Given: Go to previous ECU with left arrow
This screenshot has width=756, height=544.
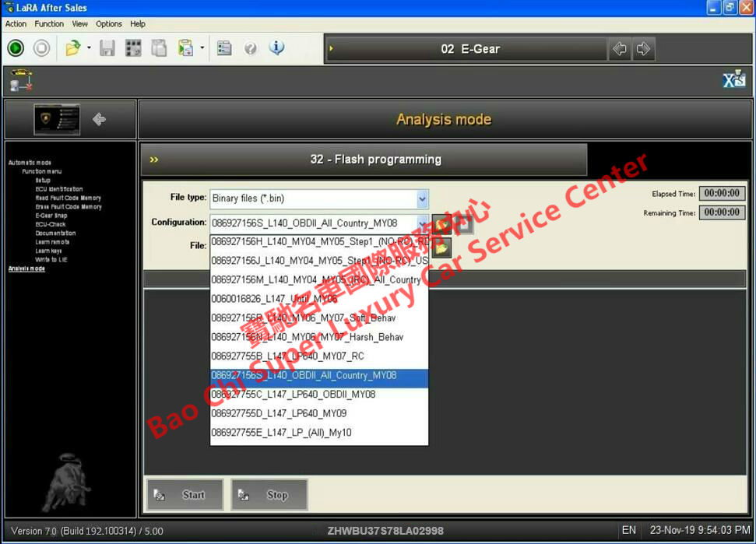Looking at the screenshot, I should tap(620, 49).
